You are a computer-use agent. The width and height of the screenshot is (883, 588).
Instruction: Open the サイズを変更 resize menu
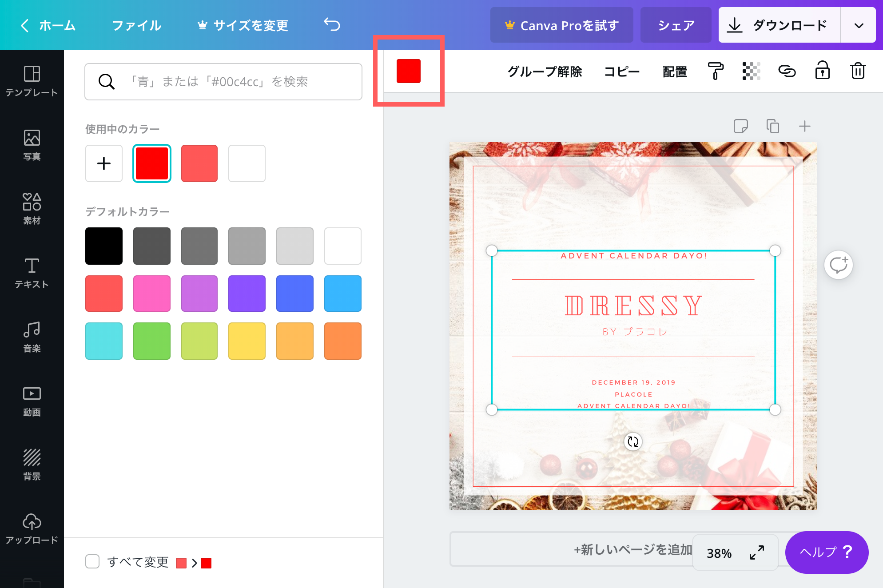tap(243, 25)
